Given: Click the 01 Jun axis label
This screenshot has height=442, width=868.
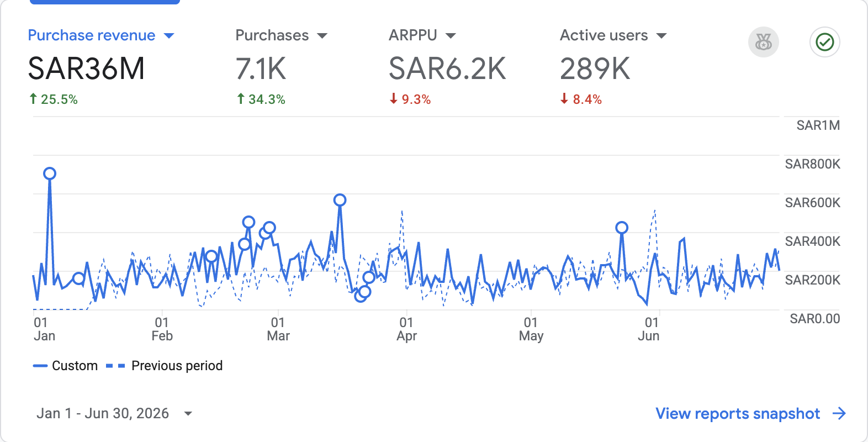Looking at the screenshot, I should coord(649,329).
